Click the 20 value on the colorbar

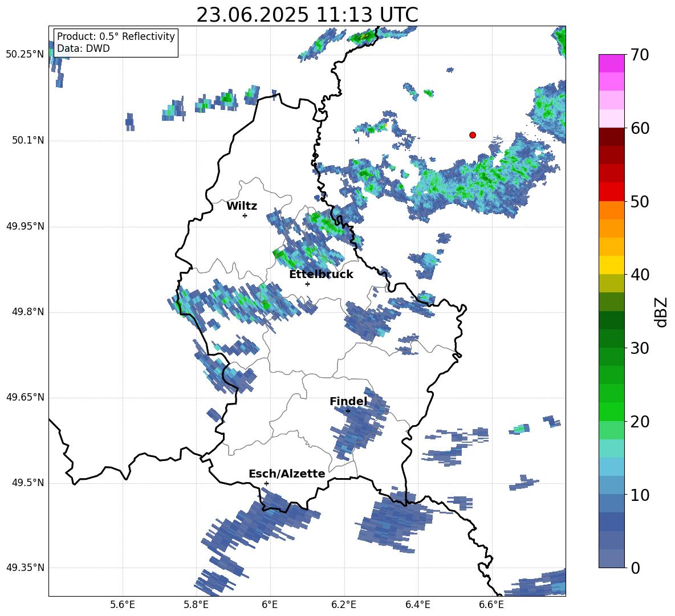[640, 421]
